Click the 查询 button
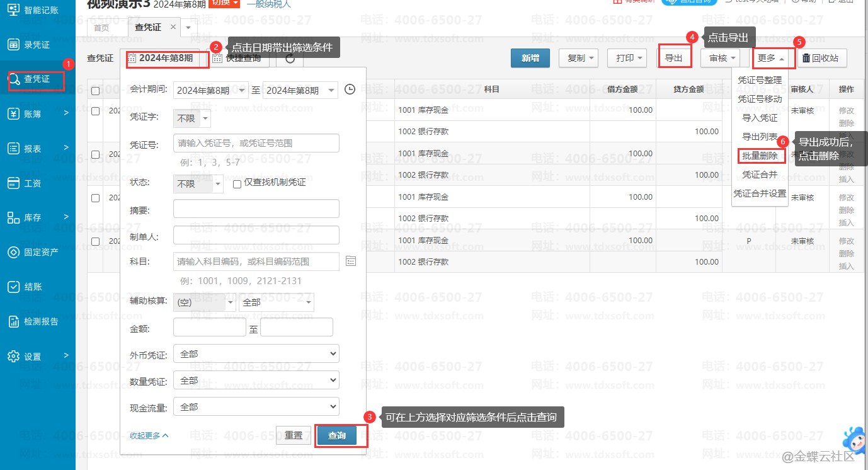 pos(337,435)
